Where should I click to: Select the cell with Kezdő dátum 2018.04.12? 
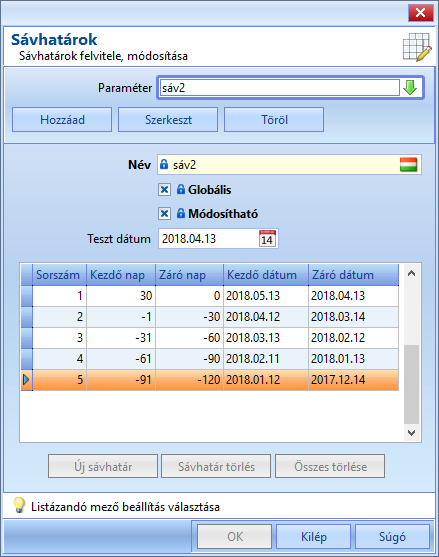(x=266, y=317)
